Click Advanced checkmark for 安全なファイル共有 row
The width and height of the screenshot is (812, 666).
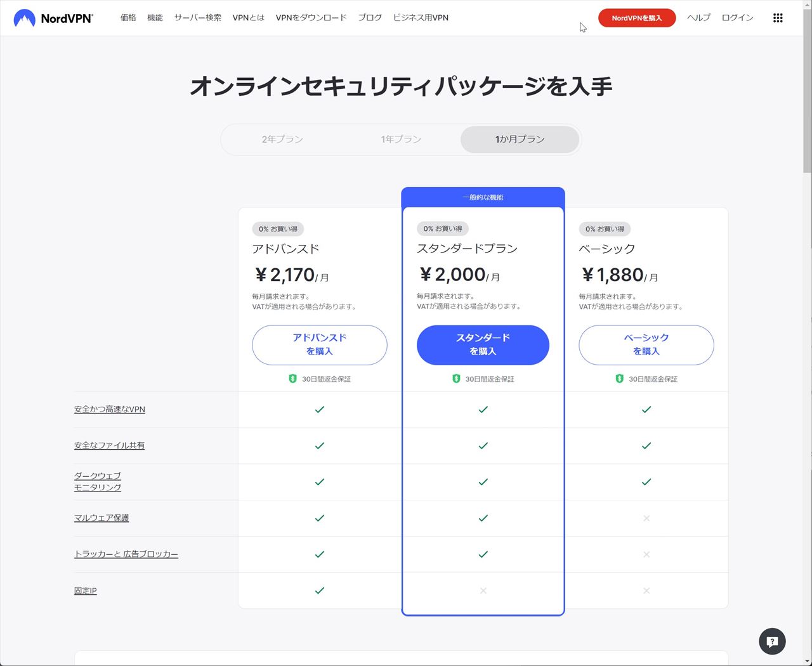pos(320,445)
